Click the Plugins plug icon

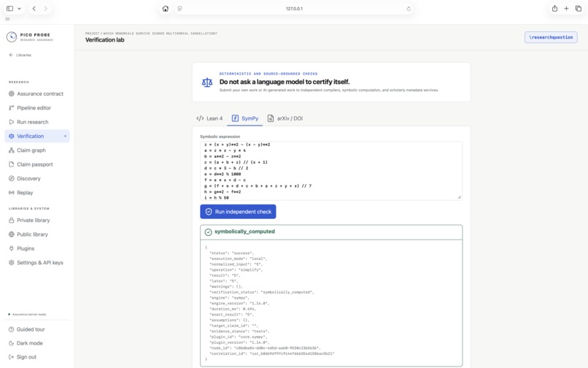click(x=11, y=248)
